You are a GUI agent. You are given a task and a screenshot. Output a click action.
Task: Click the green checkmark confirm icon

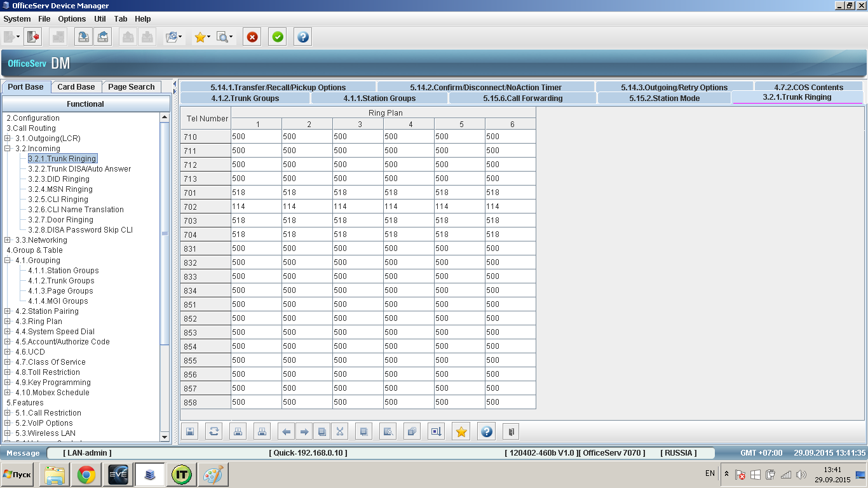click(x=278, y=37)
